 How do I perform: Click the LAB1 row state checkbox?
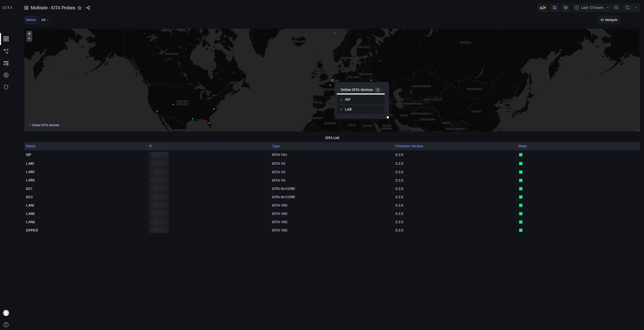pyautogui.click(x=521, y=163)
